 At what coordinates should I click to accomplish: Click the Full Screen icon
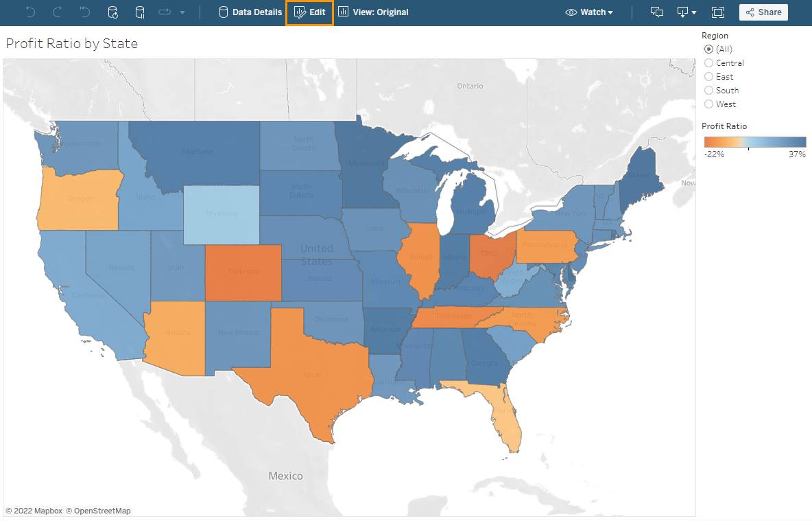coord(718,12)
